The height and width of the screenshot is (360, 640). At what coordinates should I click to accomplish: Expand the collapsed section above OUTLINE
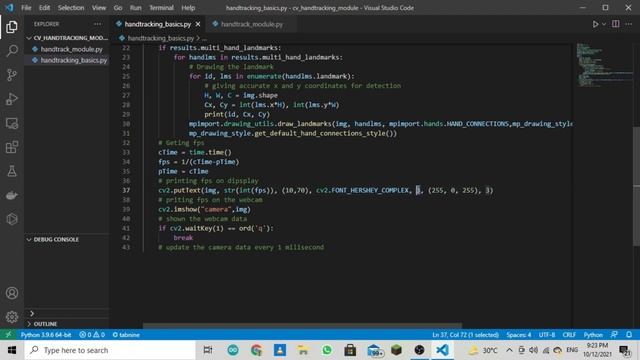[x=32, y=313]
